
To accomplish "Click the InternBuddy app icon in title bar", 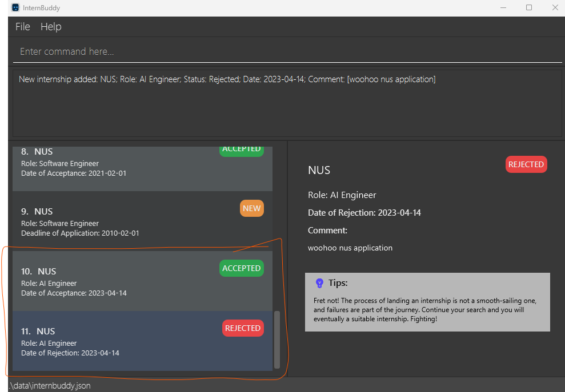I will pyautogui.click(x=15, y=7).
